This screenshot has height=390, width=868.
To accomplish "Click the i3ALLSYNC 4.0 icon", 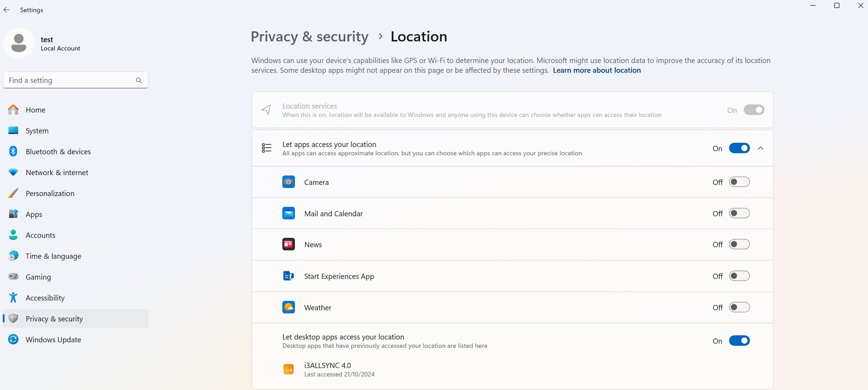I will click(288, 369).
